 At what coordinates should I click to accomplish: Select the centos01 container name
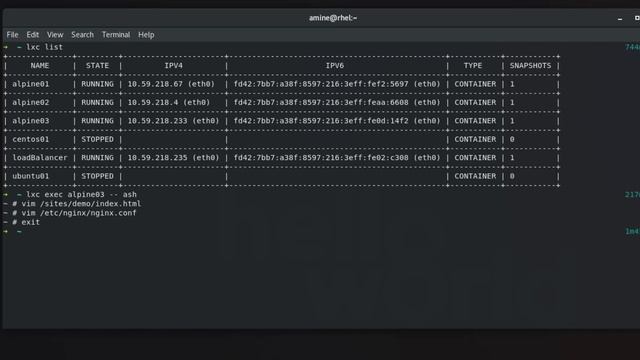coord(31,139)
